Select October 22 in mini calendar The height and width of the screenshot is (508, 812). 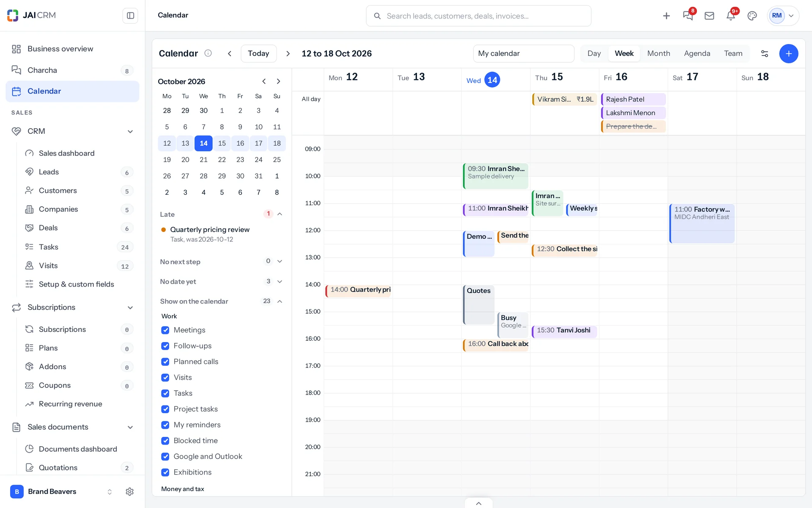tap(222, 160)
